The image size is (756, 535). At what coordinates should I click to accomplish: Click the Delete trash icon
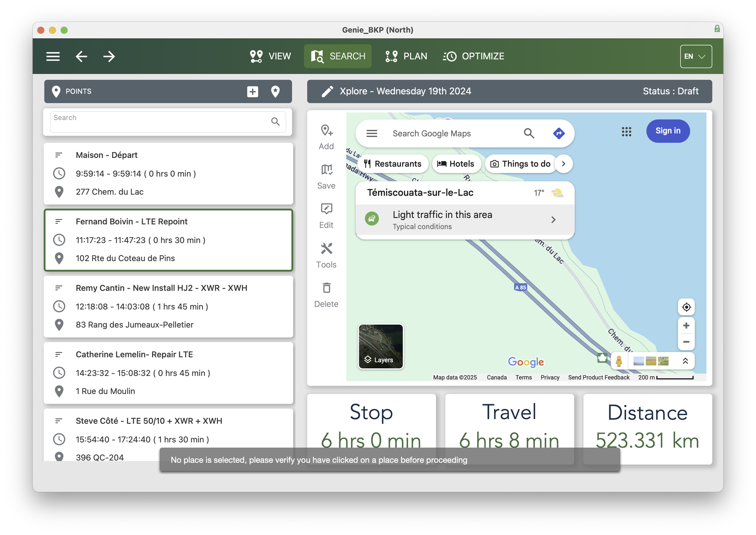[326, 289]
